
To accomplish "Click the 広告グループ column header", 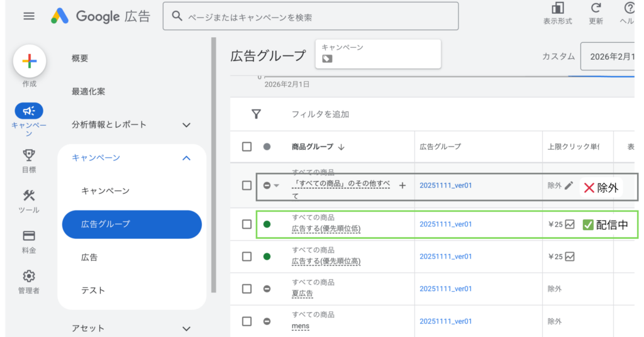I will (440, 146).
